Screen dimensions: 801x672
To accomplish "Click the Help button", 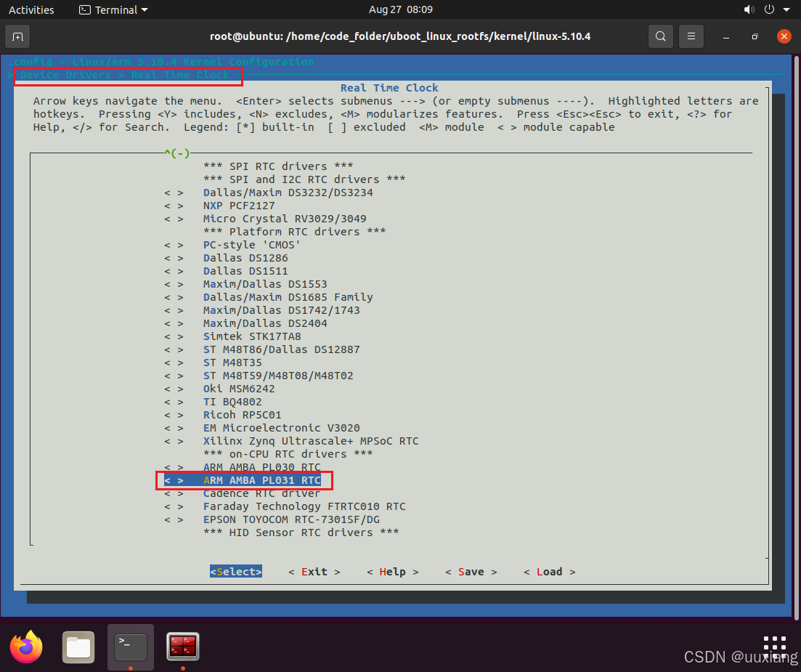I will pos(392,572).
